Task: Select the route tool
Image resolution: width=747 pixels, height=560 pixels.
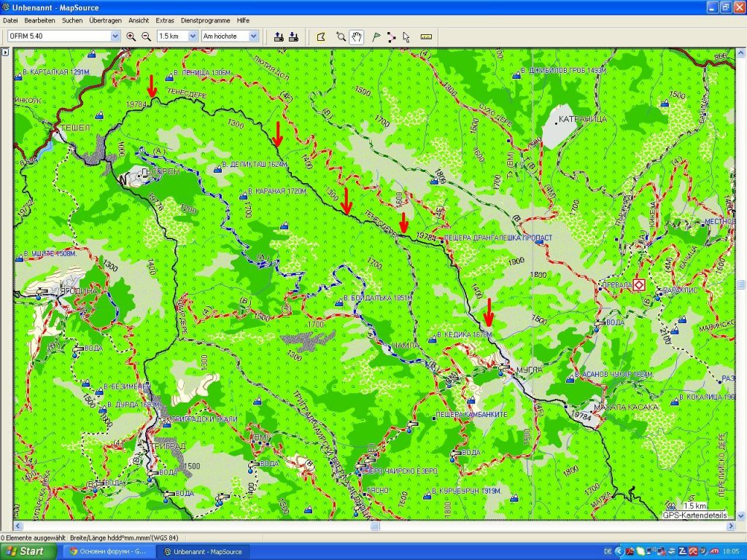Action: pyautogui.click(x=391, y=36)
